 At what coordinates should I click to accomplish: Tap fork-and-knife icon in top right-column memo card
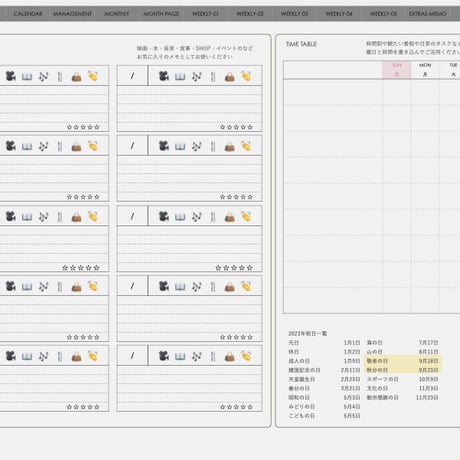(213, 77)
